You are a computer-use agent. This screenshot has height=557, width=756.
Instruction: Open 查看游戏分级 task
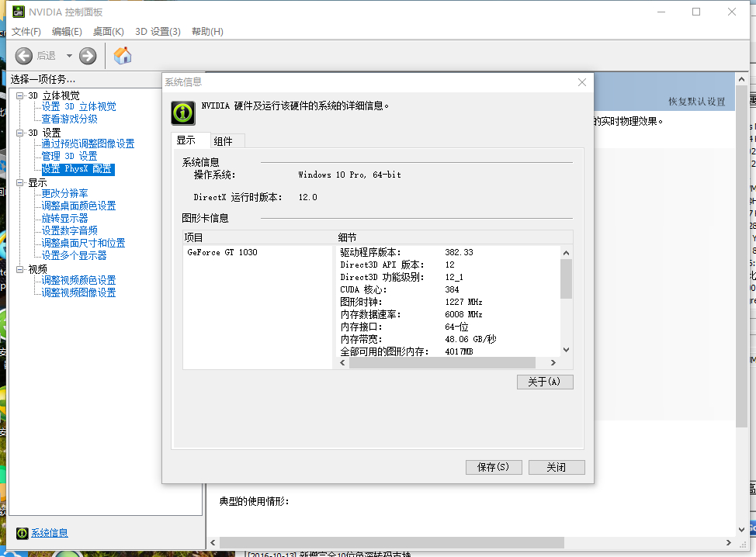pos(69,119)
